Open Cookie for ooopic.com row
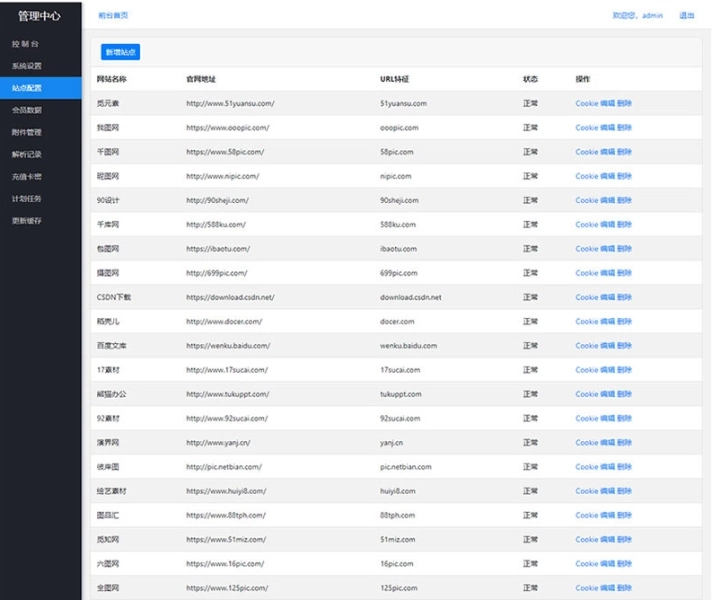712x600 pixels. pyautogui.click(x=587, y=128)
